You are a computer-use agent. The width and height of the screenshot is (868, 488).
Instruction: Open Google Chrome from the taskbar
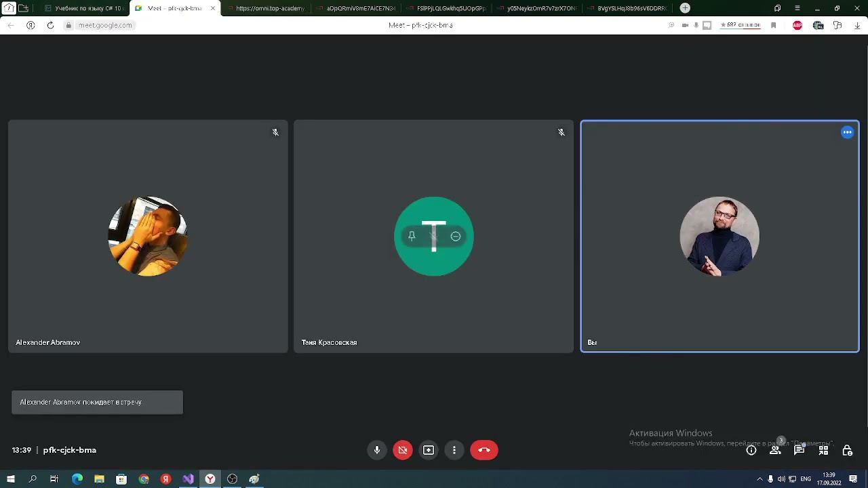coord(144,479)
